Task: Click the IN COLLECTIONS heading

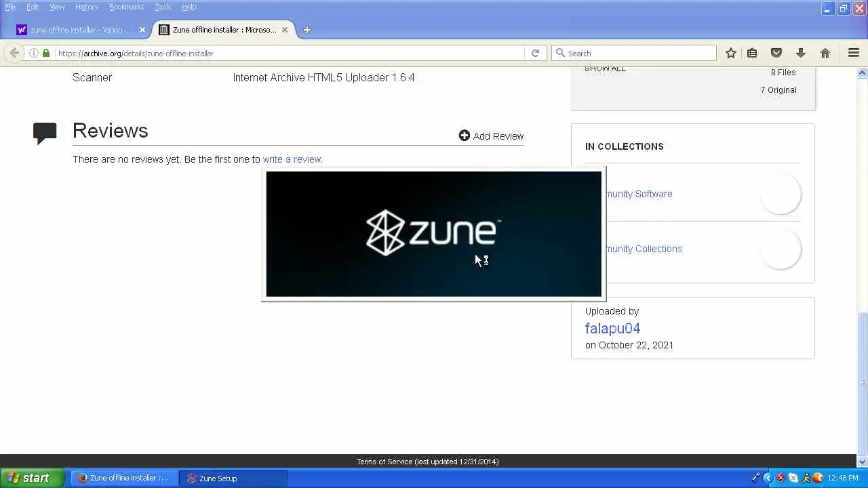Action: (624, 146)
